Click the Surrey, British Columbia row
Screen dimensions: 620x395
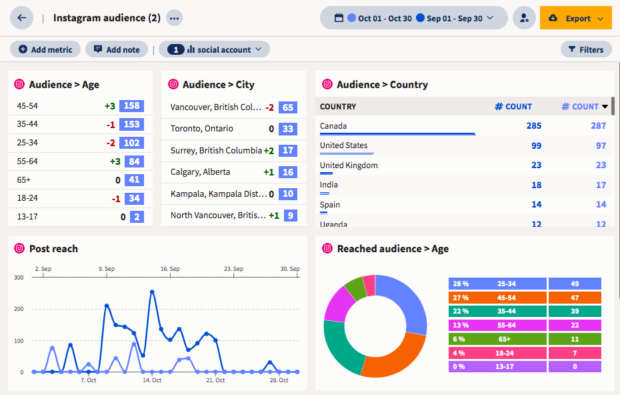click(x=234, y=150)
